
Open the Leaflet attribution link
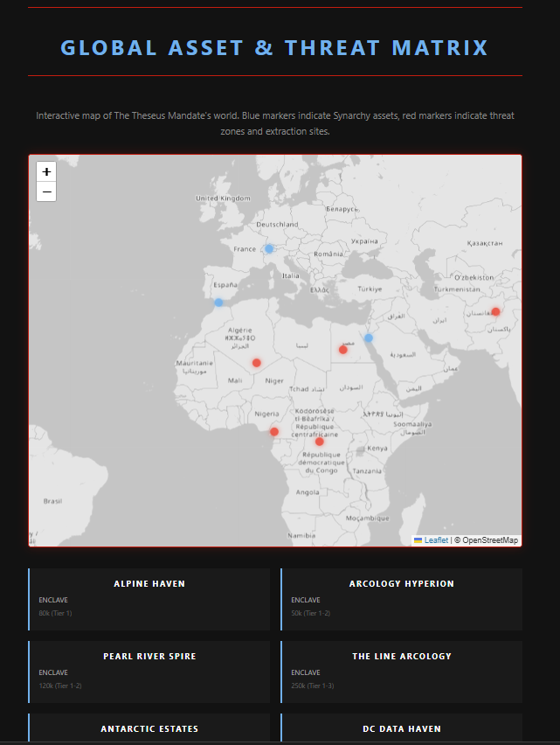click(x=436, y=540)
